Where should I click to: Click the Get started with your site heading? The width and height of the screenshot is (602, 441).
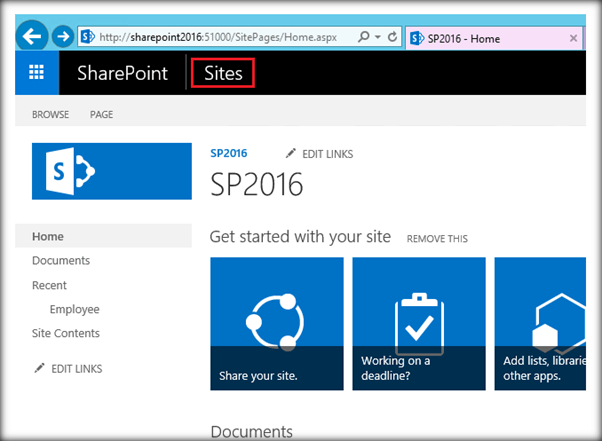click(x=300, y=237)
